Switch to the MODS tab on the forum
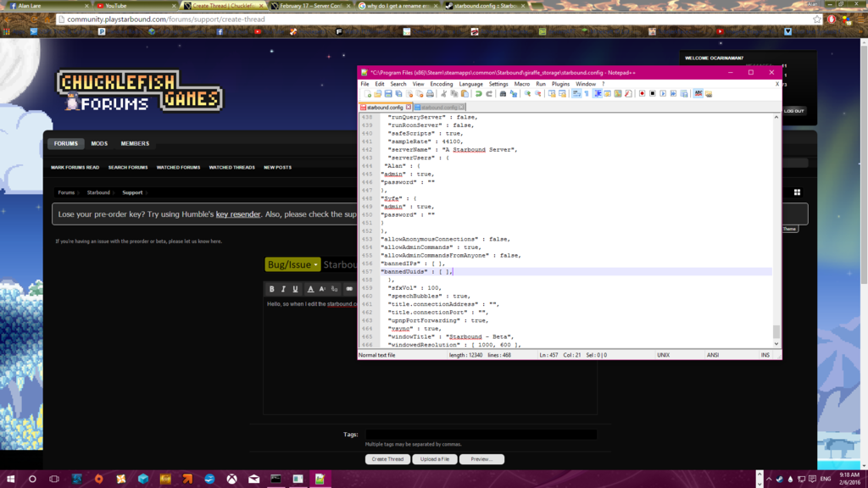Viewport: 868px width, 488px height. [98, 143]
